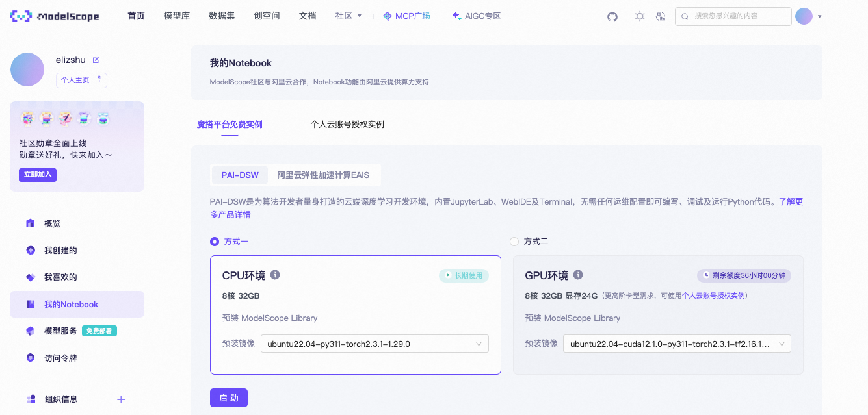Open 文档 in top navigation

pos(308,16)
